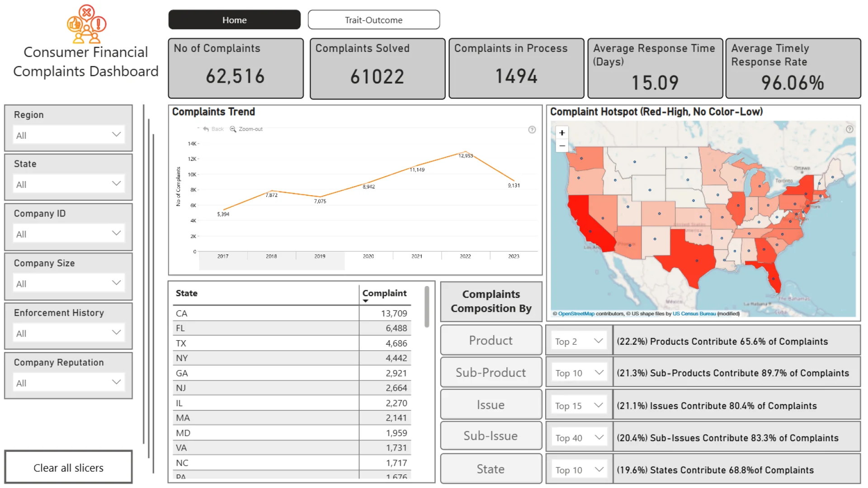The height and width of the screenshot is (488, 868).
Task: Click sort arrow under Complaint column header
Action: point(365,301)
